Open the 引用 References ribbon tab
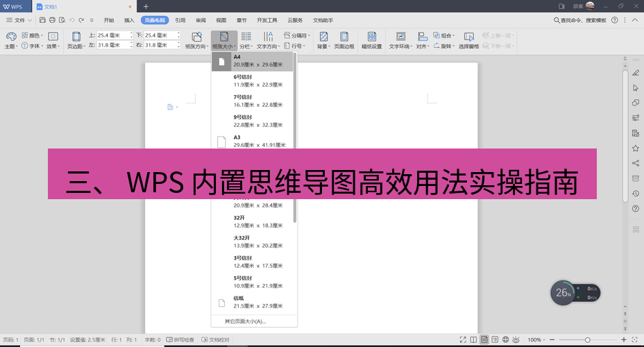644x347 pixels. pos(180,20)
